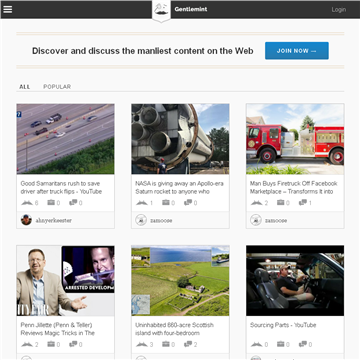This screenshot has width=360, height=360.
Task: Click briefcase icon on Penn Jillette post
Action: coord(51,344)
